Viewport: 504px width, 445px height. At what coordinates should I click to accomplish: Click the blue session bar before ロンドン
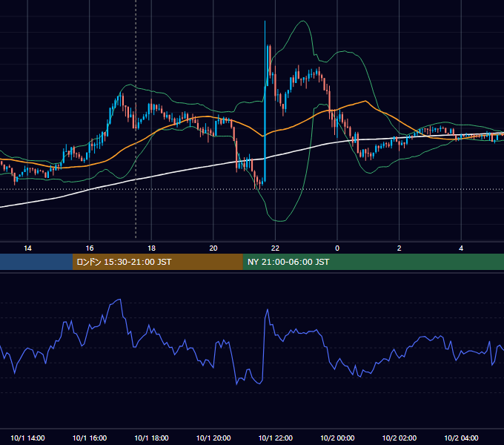click(x=36, y=262)
